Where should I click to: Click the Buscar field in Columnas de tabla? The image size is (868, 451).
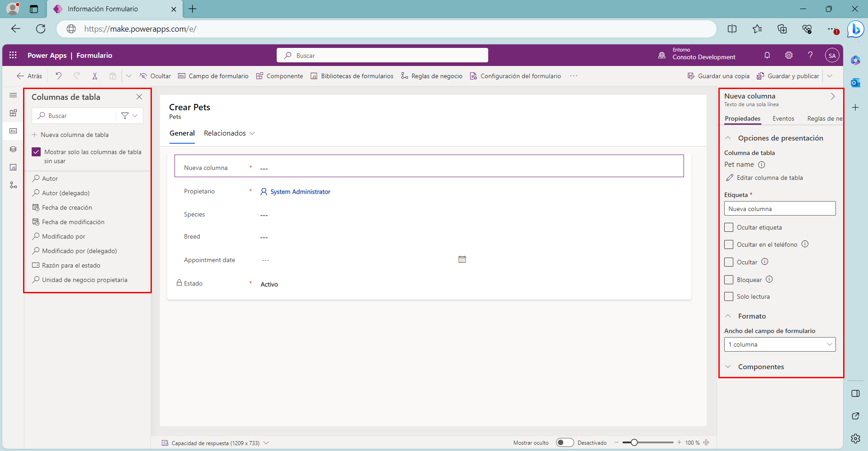pos(75,116)
